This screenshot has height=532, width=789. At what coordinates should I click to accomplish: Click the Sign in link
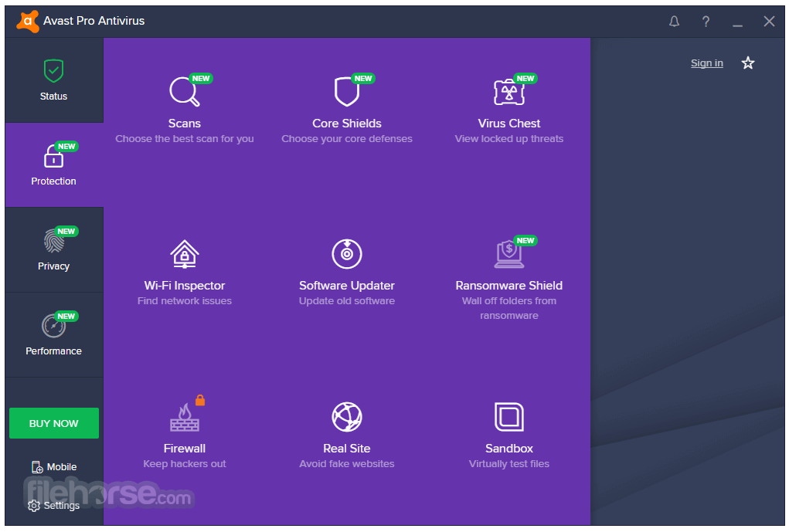(x=706, y=63)
